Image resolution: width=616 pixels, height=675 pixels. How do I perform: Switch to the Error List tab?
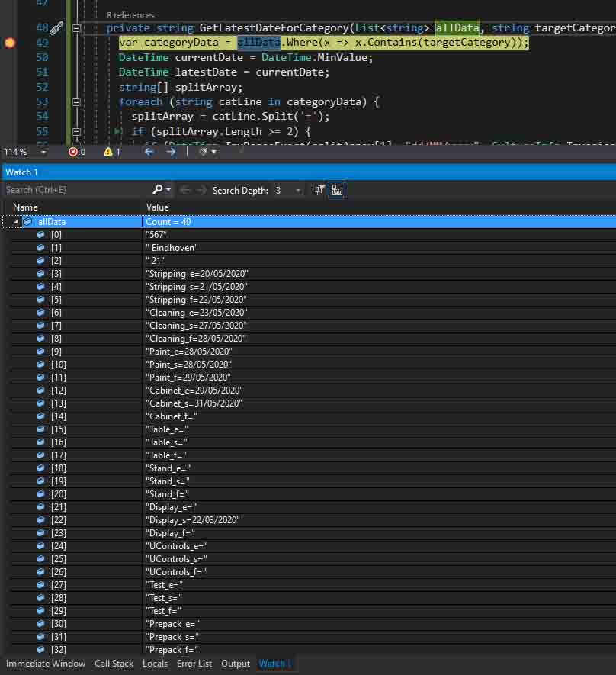194,664
